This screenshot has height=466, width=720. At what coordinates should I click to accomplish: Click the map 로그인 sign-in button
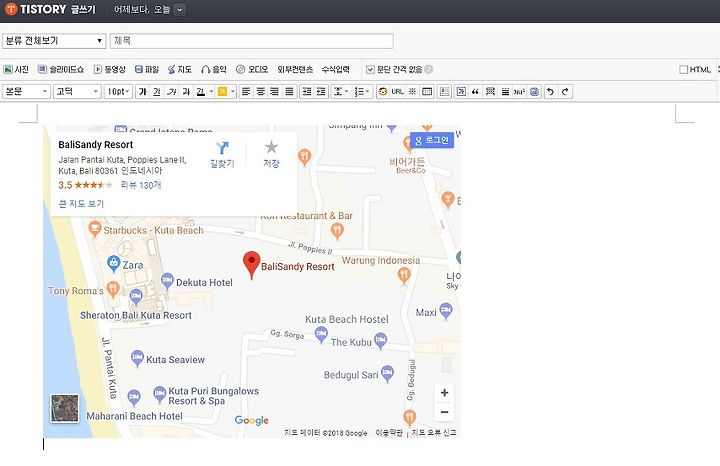tap(432, 140)
